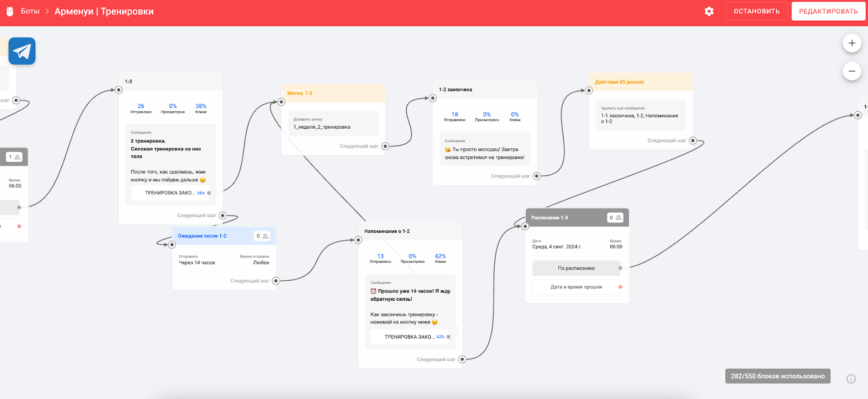The image size is (868, 399).
Task: Zoom in with the plus button
Action: click(x=852, y=43)
